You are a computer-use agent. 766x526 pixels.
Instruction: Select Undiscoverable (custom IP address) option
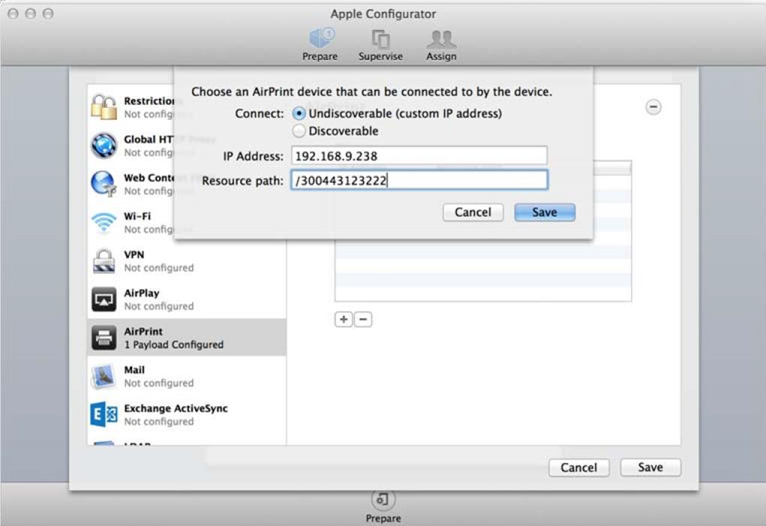pyautogui.click(x=299, y=114)
